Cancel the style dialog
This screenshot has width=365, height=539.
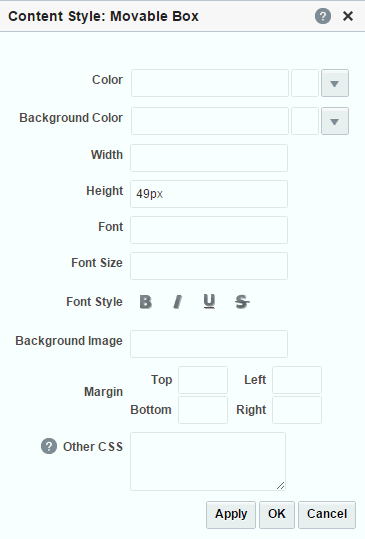pyautogui.click(x=327, y=515)
